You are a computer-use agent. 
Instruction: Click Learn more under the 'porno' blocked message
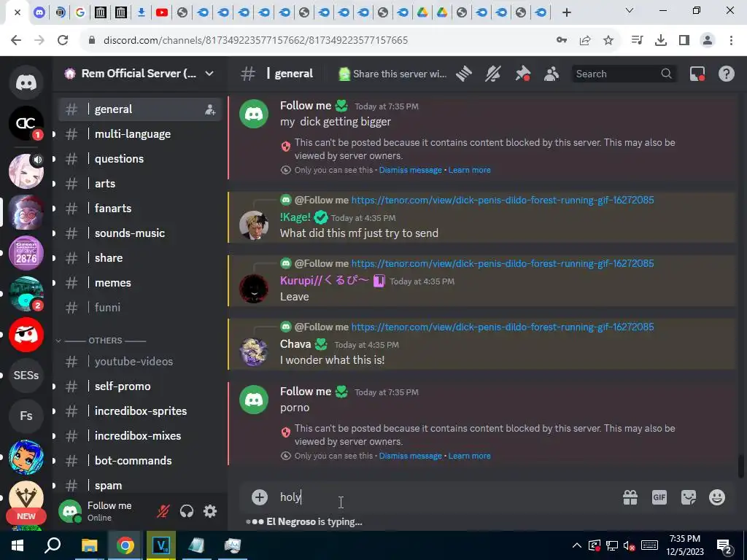pyautogui.click(x=469, y=456)
